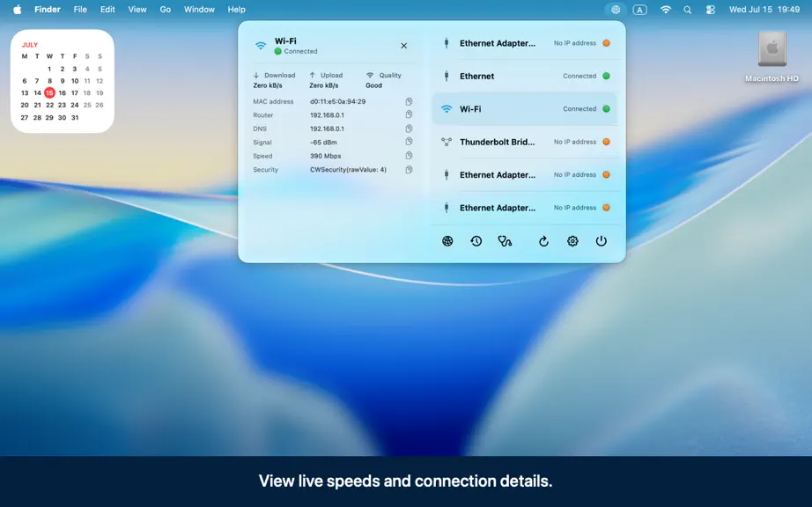Copy the Signal strength value

[409, 142]
